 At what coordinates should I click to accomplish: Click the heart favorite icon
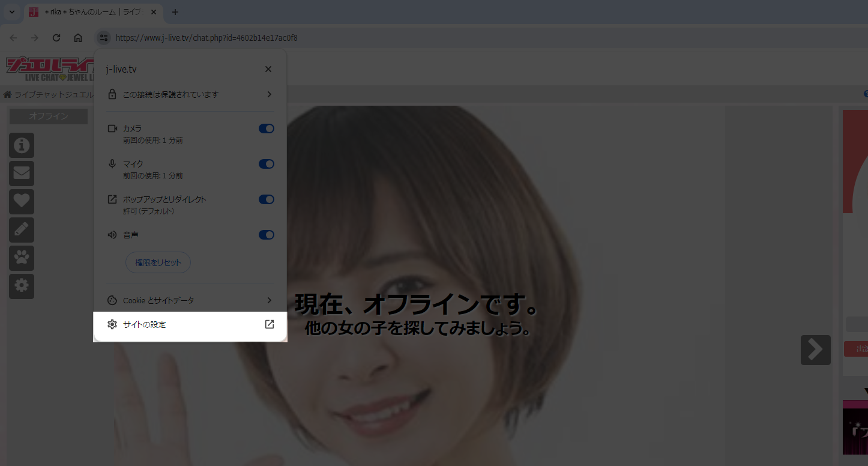[x=22, y=202]
